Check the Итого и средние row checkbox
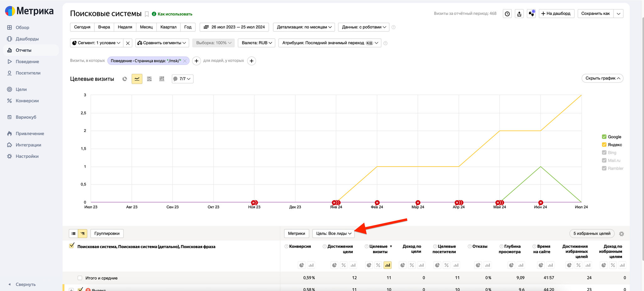 (x=80, y=278)
